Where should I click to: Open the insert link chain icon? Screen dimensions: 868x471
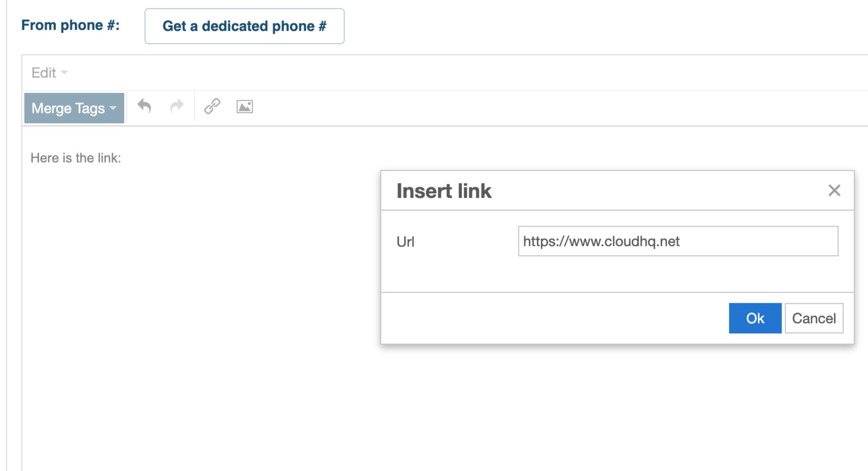(212, 107)
